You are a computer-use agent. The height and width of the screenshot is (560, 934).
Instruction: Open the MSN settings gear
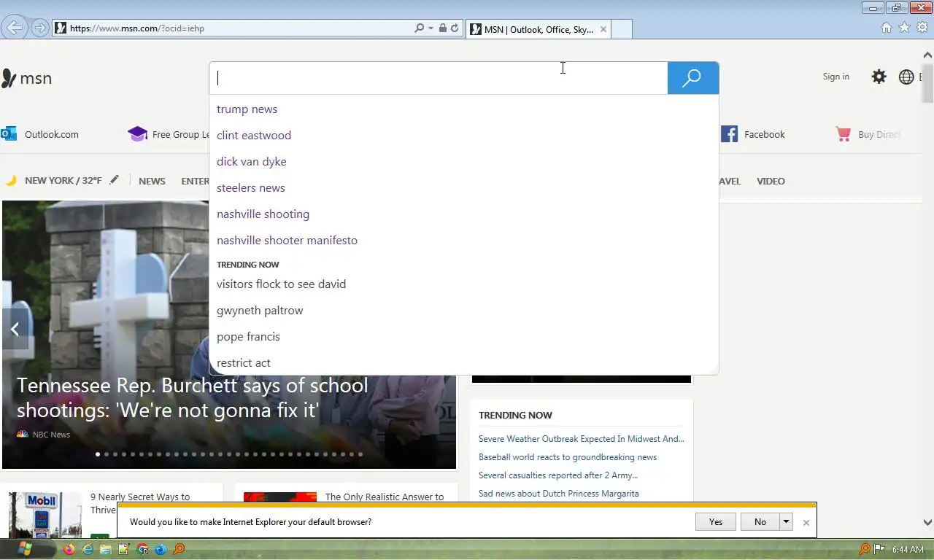(879, 77)
